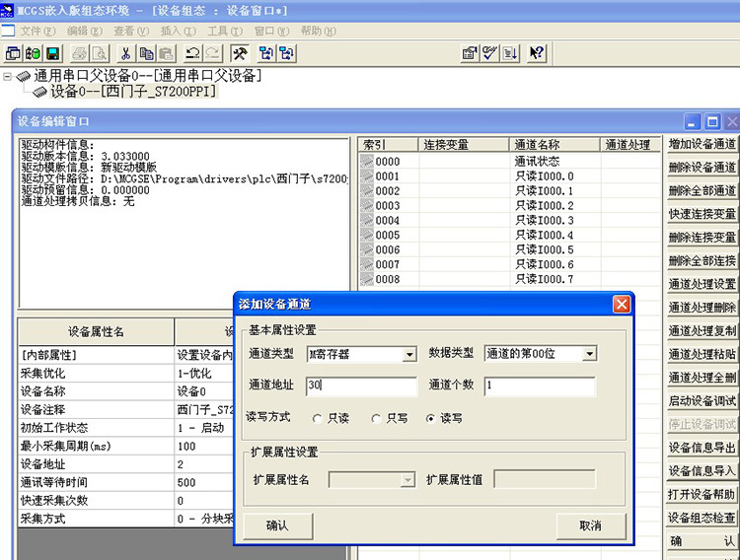Image resolution: width=740 pixels, height=560 pixels.
Task: Click the redo arrow icon
Action: pyautogui.click(x=213, y=53)
